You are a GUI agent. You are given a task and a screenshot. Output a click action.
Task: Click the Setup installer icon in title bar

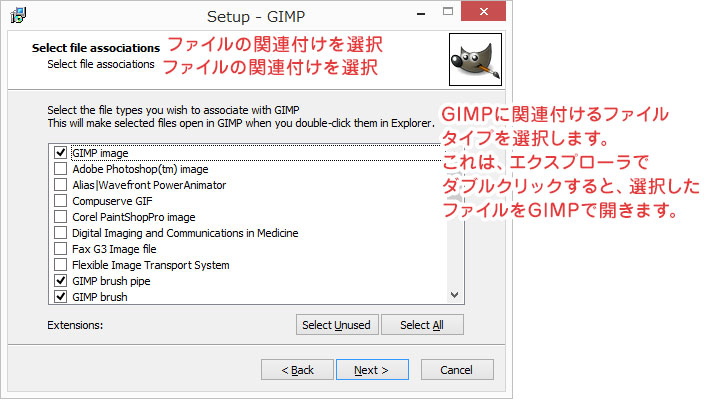(18, 15)
